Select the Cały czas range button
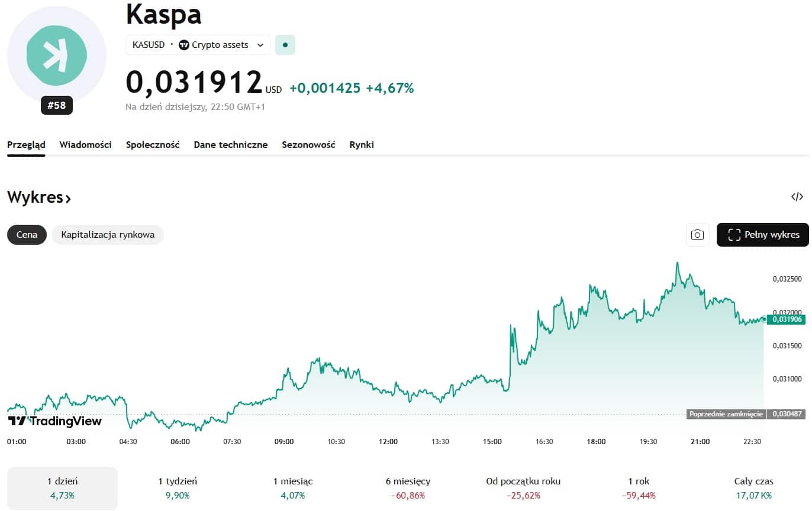The image size is (812, 511). (753, 488)
